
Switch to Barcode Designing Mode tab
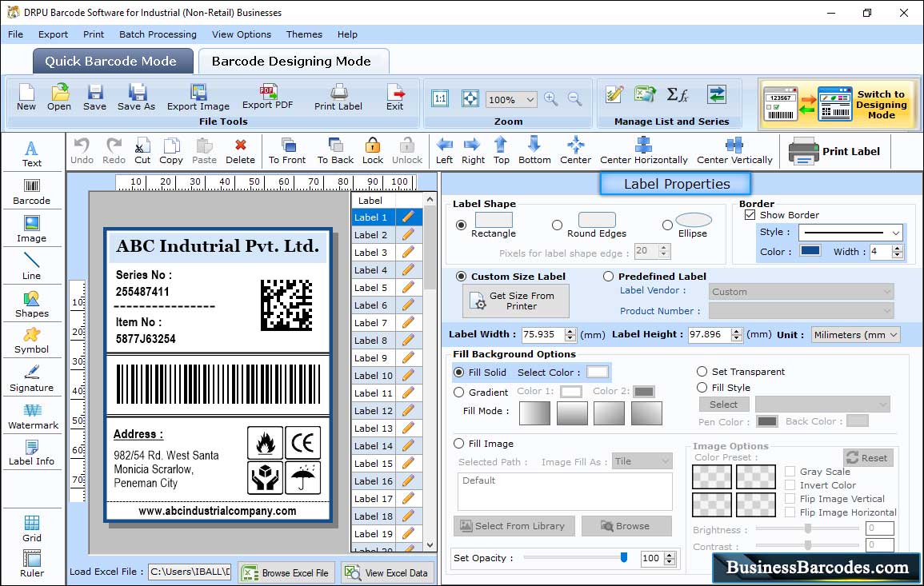[x=293, y=62]
